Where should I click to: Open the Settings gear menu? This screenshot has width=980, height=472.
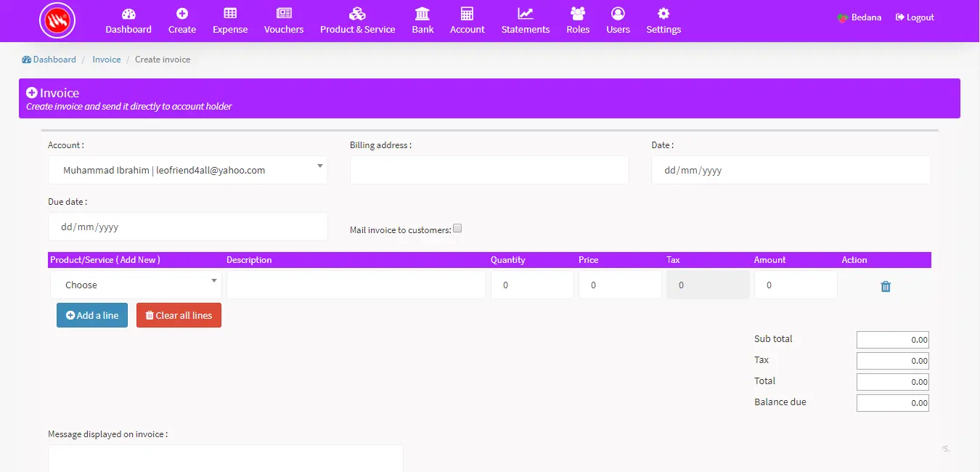[663, 21]
